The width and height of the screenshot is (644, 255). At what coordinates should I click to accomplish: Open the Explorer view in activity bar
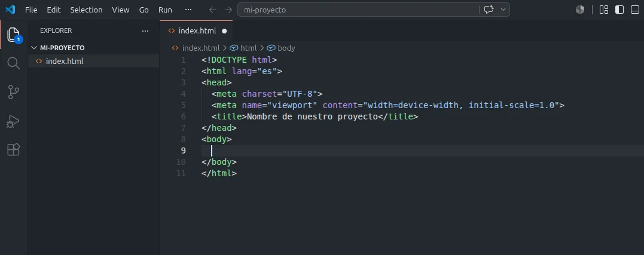[x=14, y=35]
